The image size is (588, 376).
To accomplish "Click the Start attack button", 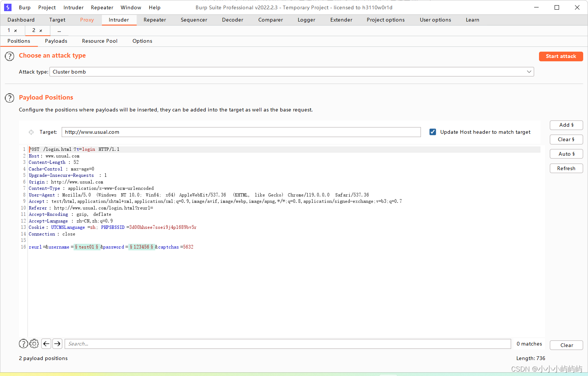I will 561,56.
